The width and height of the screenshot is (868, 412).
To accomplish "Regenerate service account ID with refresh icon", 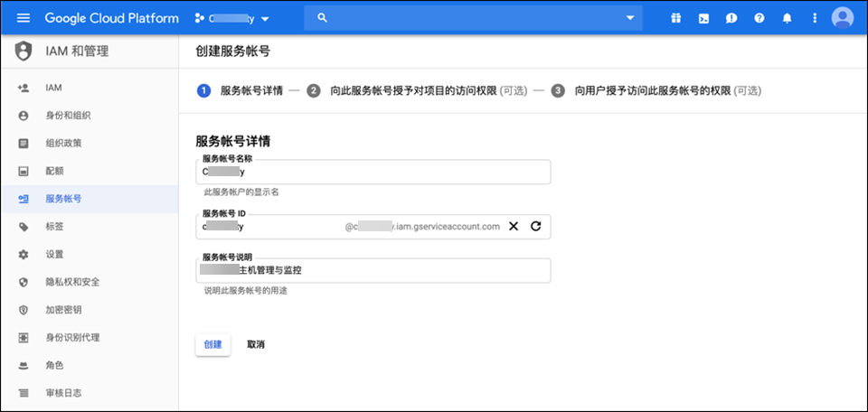I will [535, 226].
